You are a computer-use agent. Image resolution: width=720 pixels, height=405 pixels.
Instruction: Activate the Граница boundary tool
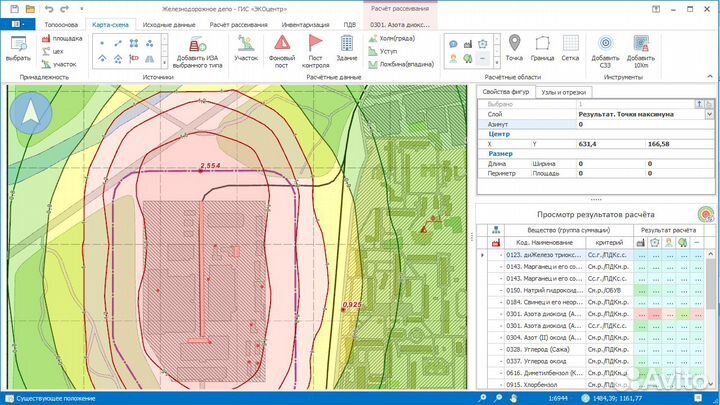543,43
